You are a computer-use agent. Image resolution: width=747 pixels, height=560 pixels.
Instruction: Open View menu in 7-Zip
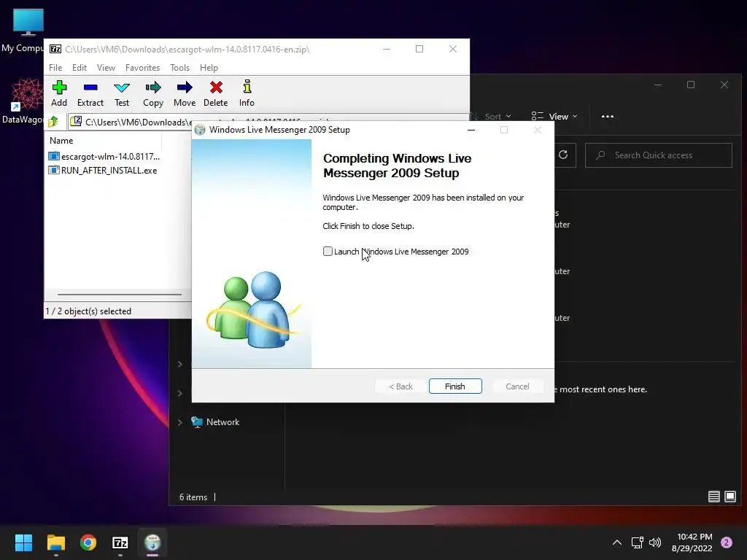coord(106,68)
